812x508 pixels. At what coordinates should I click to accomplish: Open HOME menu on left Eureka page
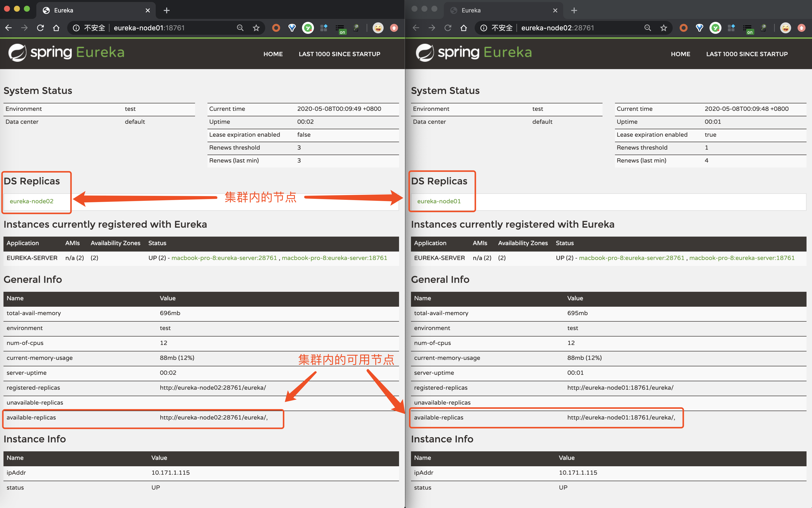click(x=273, y=54)
